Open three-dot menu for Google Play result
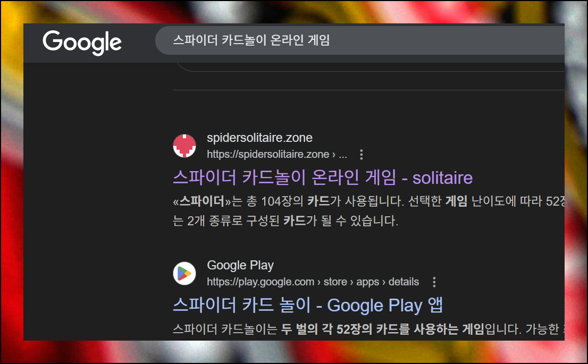Viewport: 588px width, 364px height. [x=434, y=282]
